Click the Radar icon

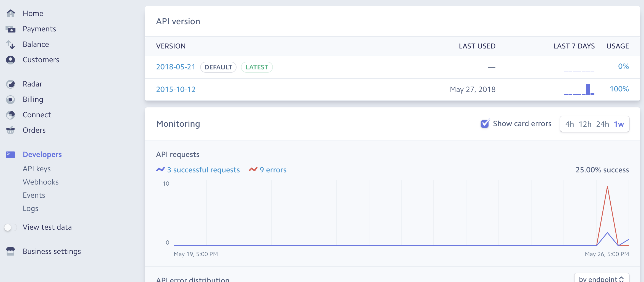coord(10,84)
